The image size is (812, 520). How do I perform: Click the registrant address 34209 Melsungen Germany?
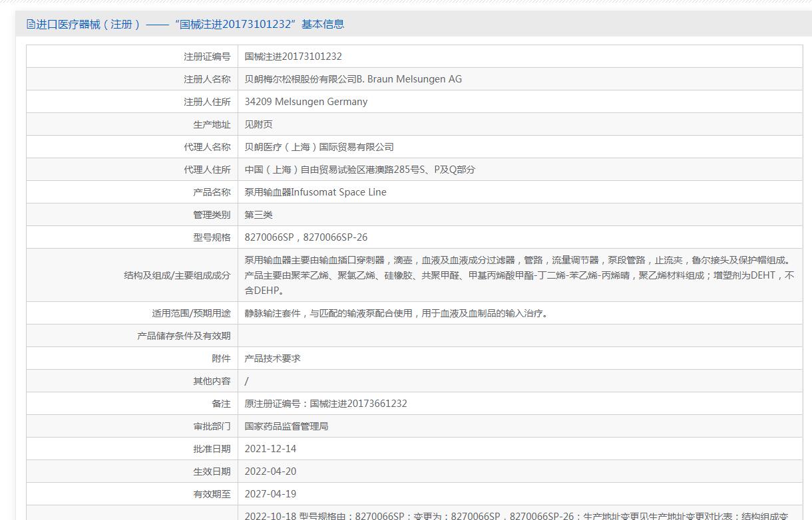305,102
